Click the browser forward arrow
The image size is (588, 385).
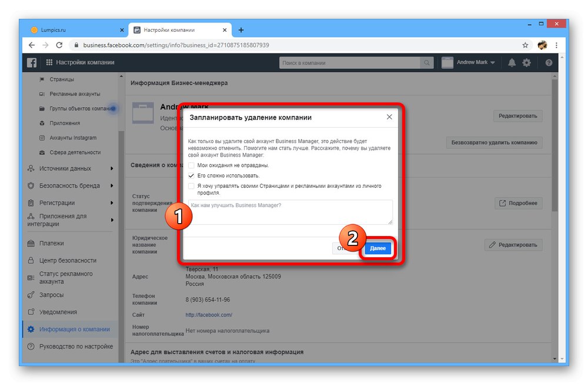(45, 45)
